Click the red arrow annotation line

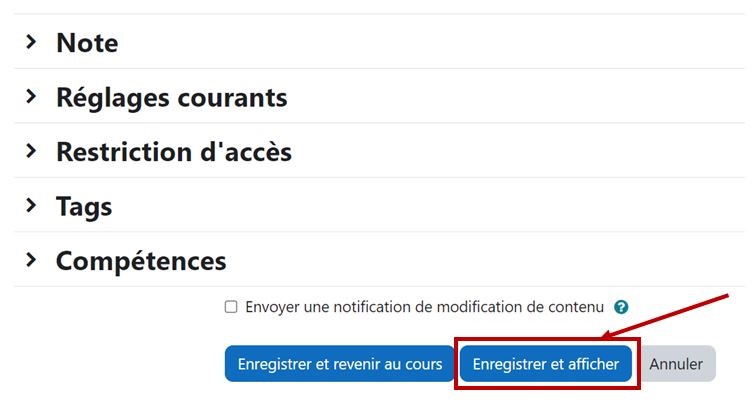(670, 317)
